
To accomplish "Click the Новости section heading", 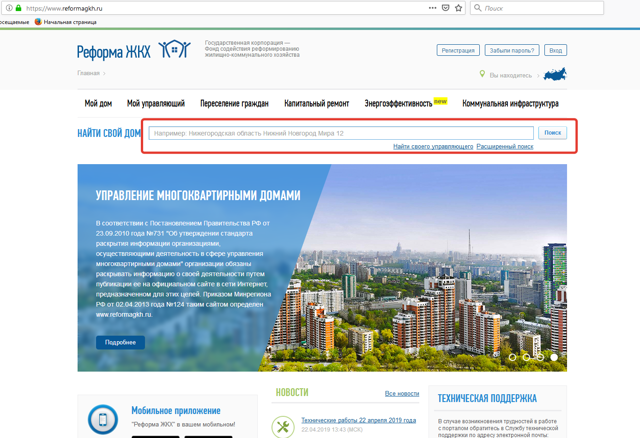I will click(x=292, y=392).
